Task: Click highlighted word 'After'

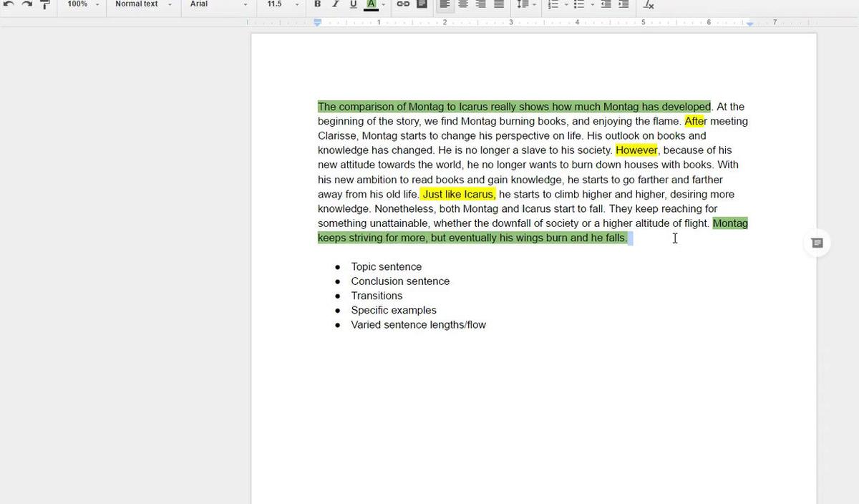Action: (x=695, y=121)
